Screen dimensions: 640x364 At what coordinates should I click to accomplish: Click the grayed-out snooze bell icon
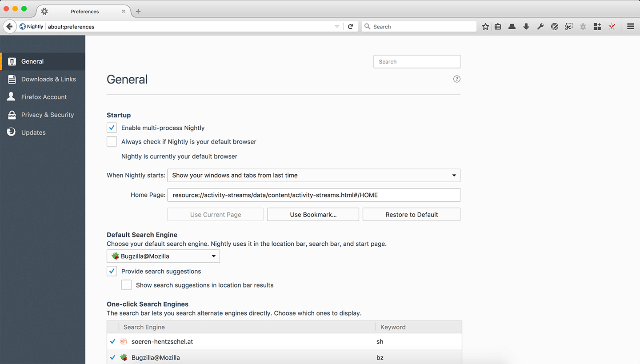click(x=583, y=27)
